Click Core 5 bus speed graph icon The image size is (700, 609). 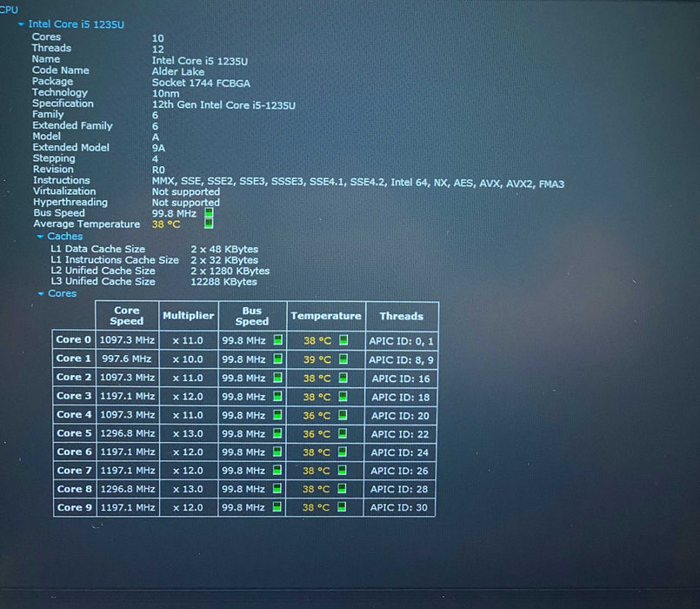277,433
